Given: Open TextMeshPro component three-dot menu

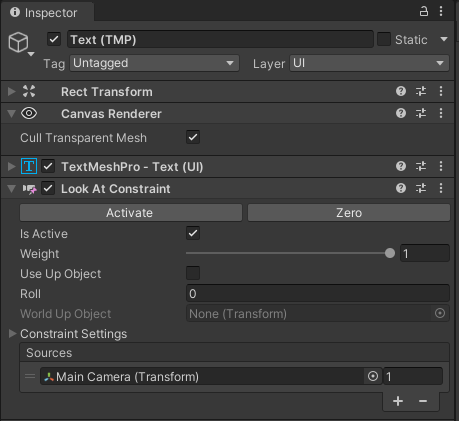Looking at the screenshot, I should (x=441, y=166).
